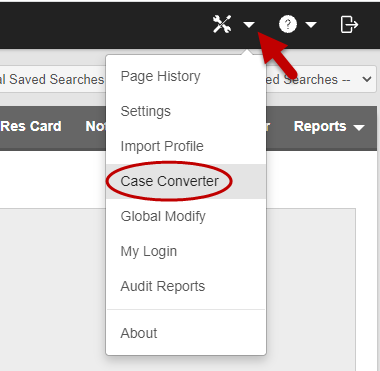The height and width of the screenshot is (371, 380).
Task: Open the wrench and screwdriver tools icon
Action: pyautogui.click(x=222, y=24)
